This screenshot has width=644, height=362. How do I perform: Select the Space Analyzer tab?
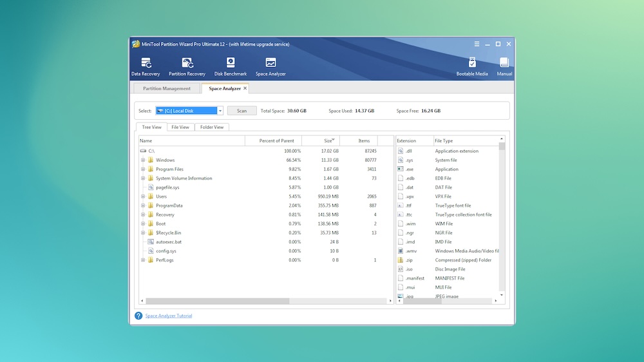[x=225, y=88]
